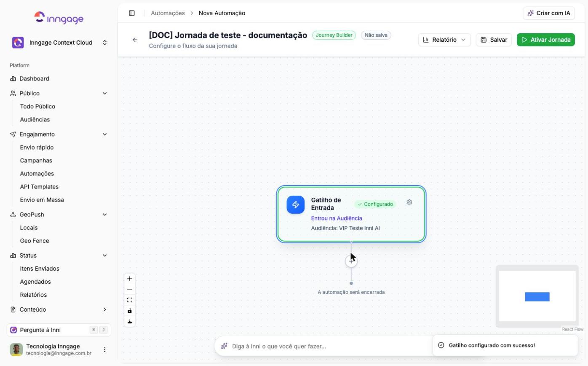This screenshot has height=366, width=588.
Task: Select Automações in sidebar
Action: point(37,174)
